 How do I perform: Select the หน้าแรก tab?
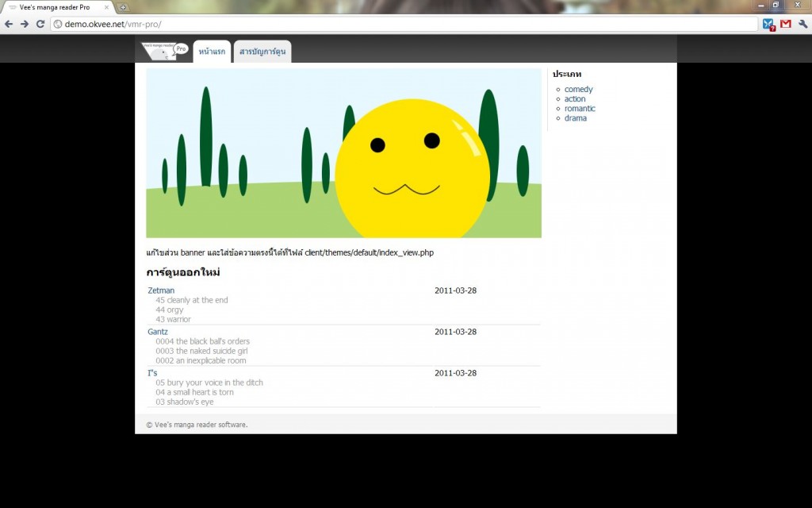pyautogui.click(x=212, y=52)
